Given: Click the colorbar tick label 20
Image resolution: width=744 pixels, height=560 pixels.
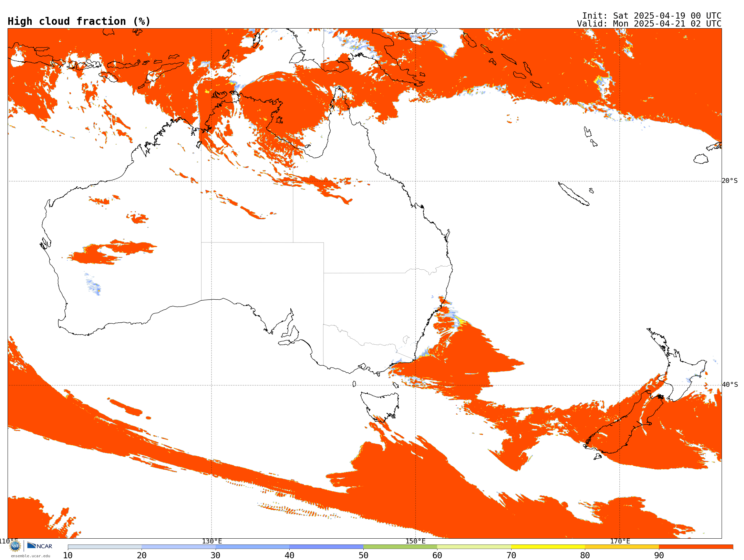Looking at the screenshot, I should point(142,555).
